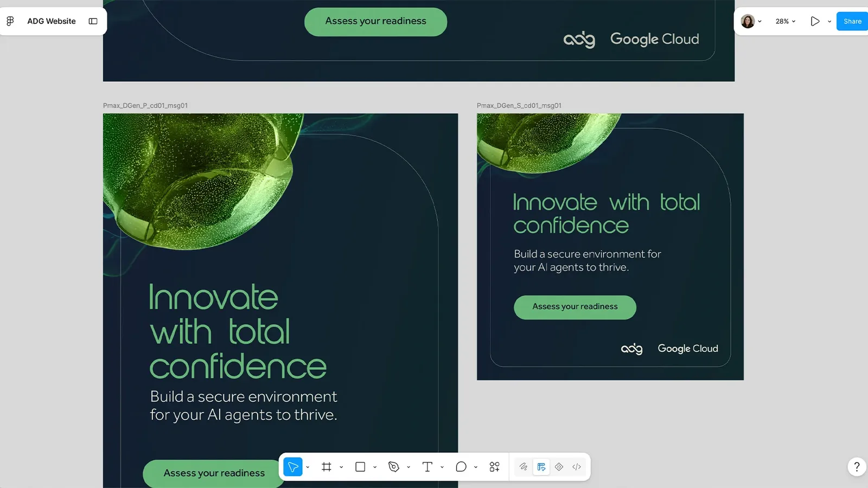Select the Text tool

point(427,467)
